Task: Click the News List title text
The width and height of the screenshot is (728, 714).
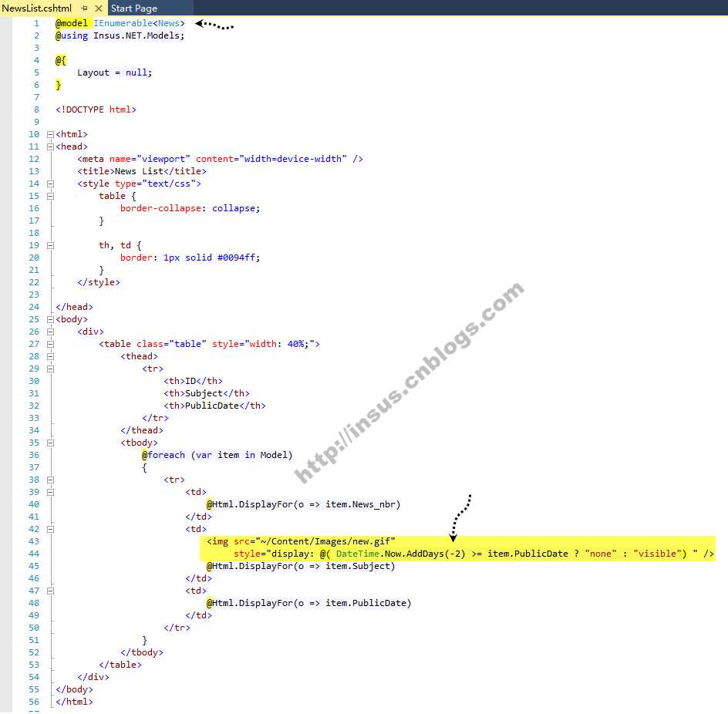Action: point(139,171)
